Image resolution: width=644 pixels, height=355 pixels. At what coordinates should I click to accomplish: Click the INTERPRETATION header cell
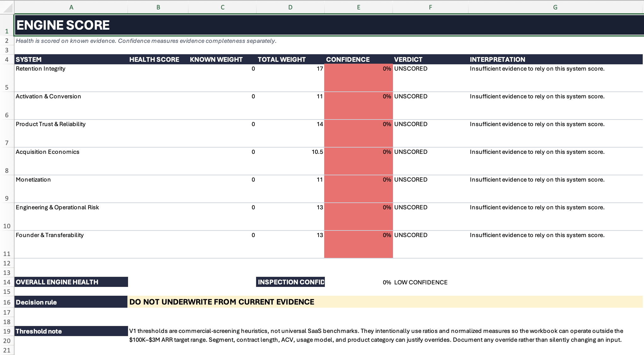click(555, 59)
